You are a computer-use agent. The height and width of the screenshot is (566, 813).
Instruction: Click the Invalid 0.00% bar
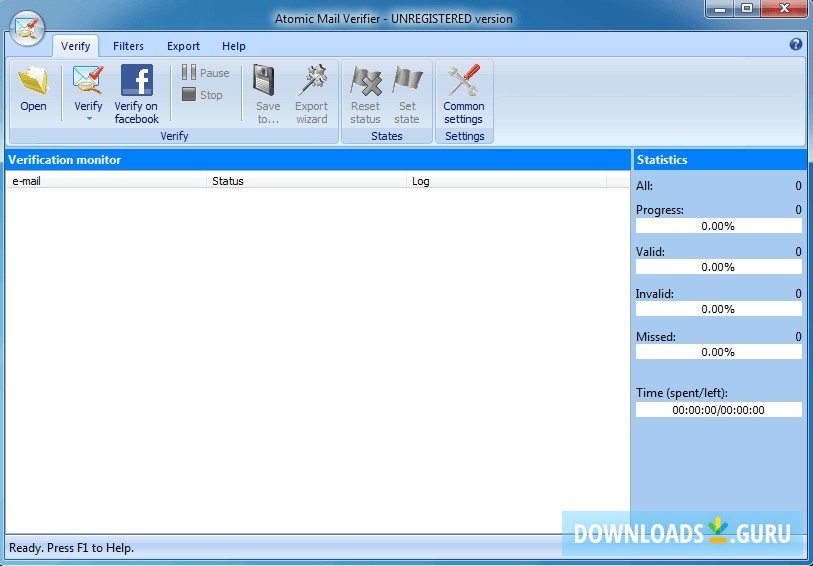point(718,309)
